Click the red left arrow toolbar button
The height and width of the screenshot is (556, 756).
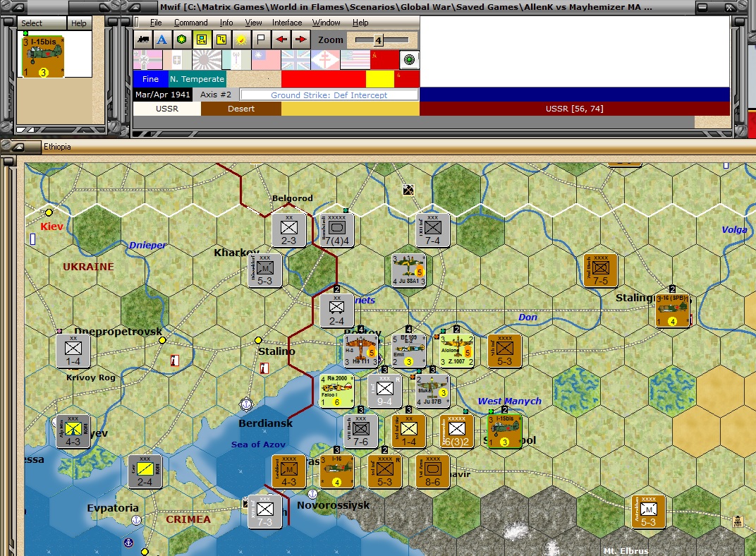281,40
